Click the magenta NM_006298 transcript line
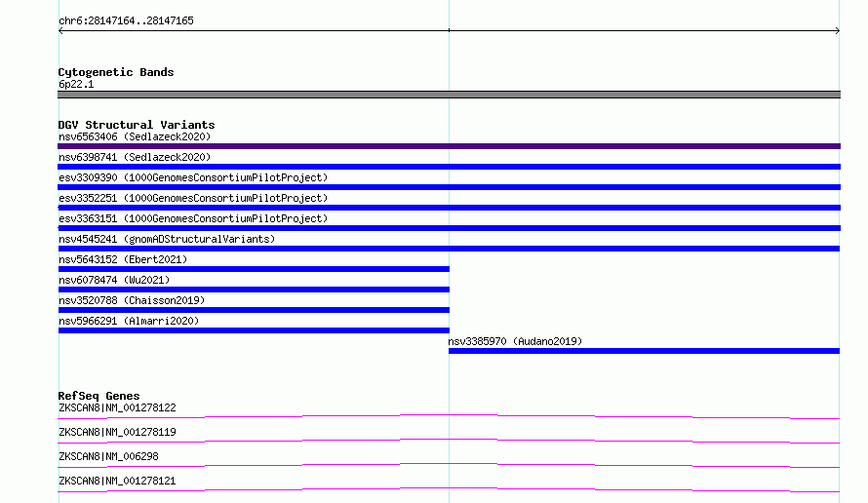Image resolution: width=868 pixels, height=503 pixels. click(449, 465)
